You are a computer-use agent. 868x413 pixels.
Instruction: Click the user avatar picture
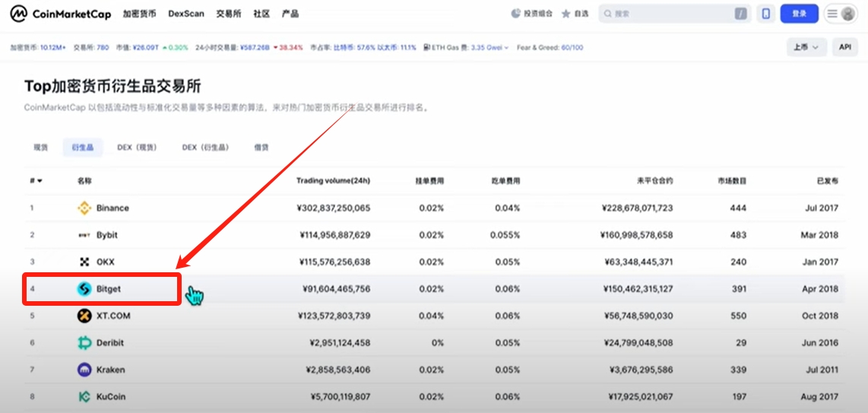[x=847, y=14]
